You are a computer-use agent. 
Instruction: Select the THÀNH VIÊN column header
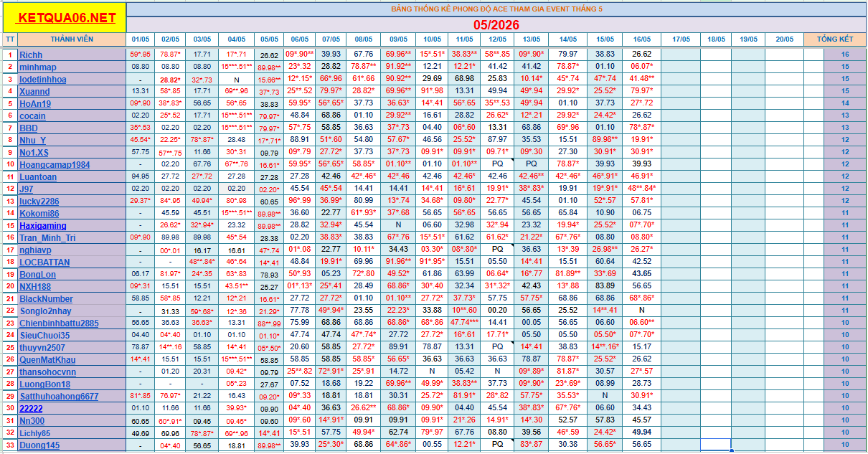pos(71,39)
